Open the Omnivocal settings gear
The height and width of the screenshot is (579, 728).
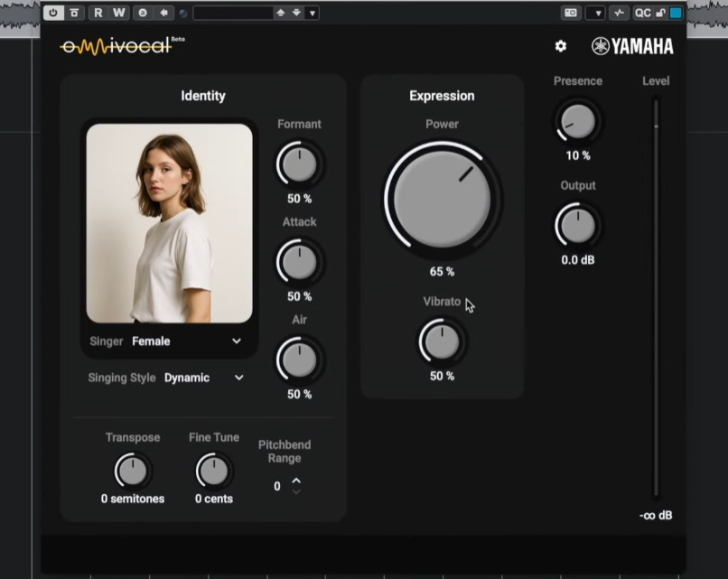coord(561,46)
